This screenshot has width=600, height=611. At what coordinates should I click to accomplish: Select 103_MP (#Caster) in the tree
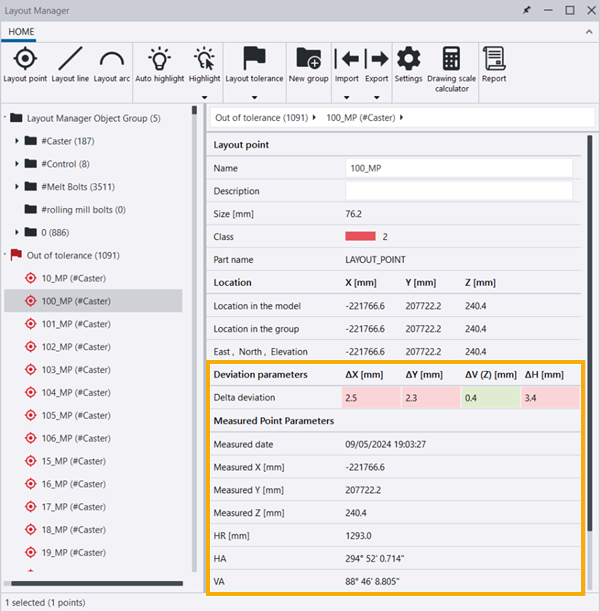coord(73,369)
